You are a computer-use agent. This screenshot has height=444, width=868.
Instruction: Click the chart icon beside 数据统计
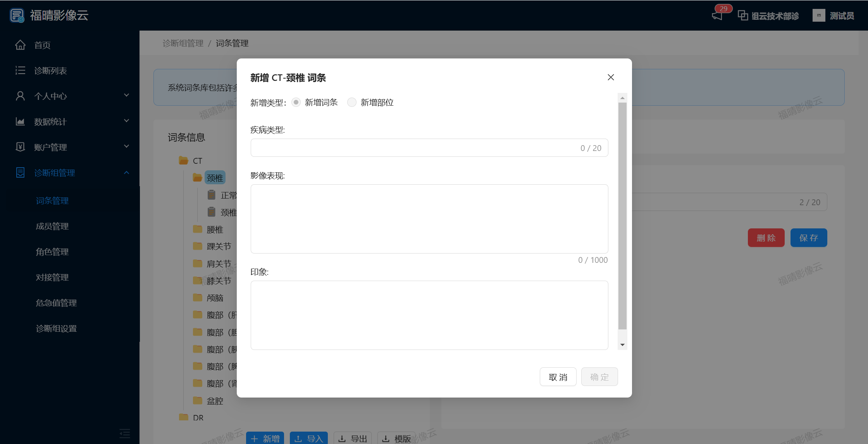[x=20, y=122]
